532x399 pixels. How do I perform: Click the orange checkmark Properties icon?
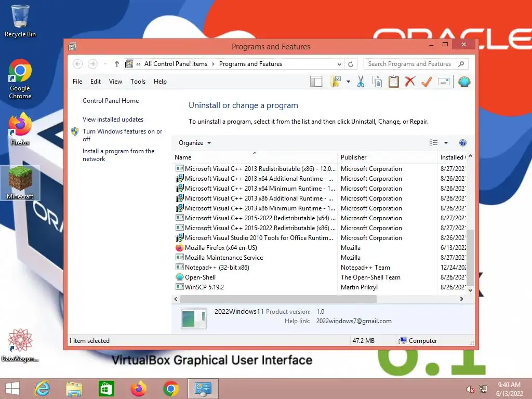point(427,82)
